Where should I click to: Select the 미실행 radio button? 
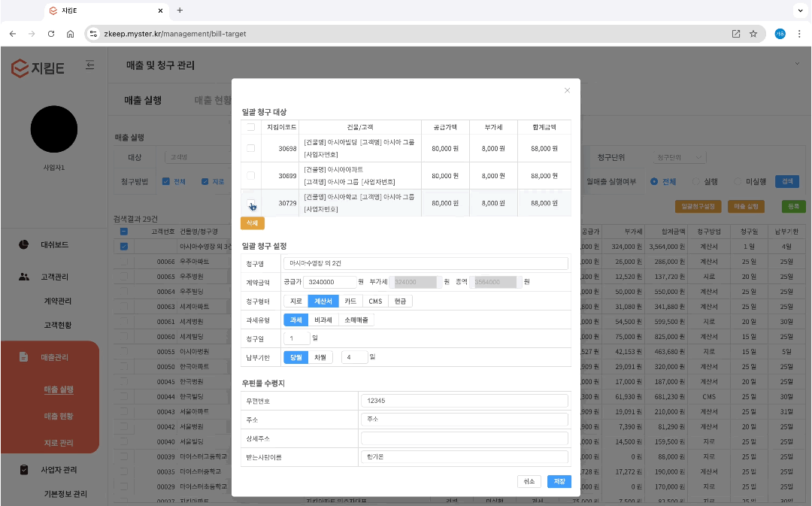tap(738, 181)
